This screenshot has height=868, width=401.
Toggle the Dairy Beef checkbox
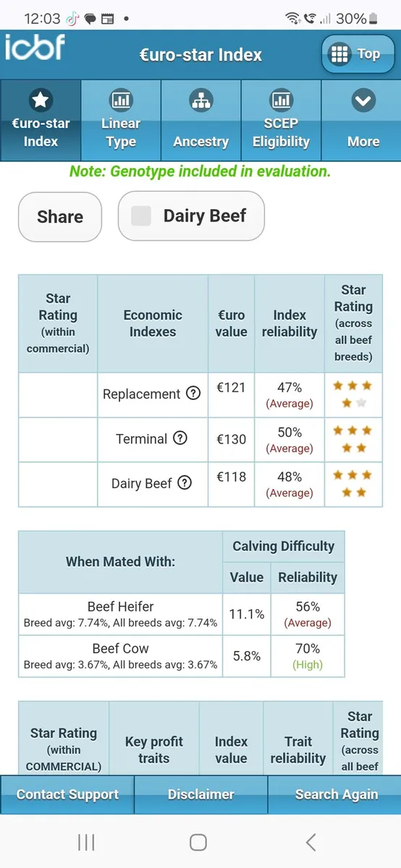(x=141, y=216)
